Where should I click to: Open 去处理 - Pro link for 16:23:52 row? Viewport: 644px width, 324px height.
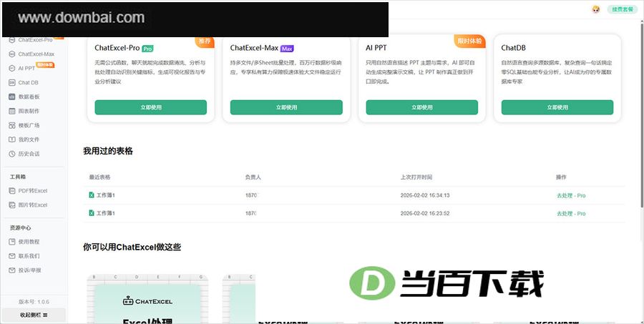571,214
